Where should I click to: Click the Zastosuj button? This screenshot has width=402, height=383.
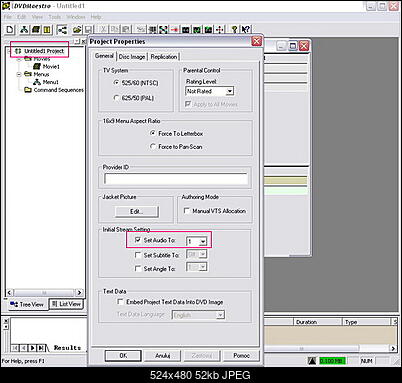tap(202, 355)
